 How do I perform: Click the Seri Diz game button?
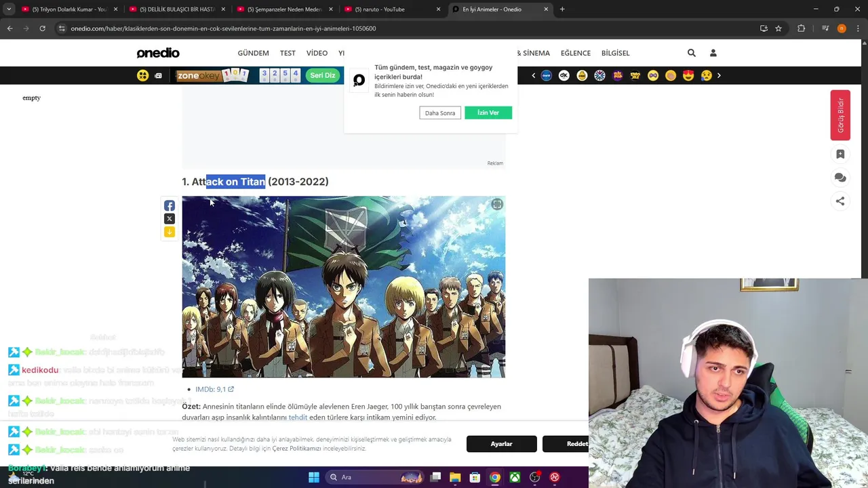[x=323, y=75]
